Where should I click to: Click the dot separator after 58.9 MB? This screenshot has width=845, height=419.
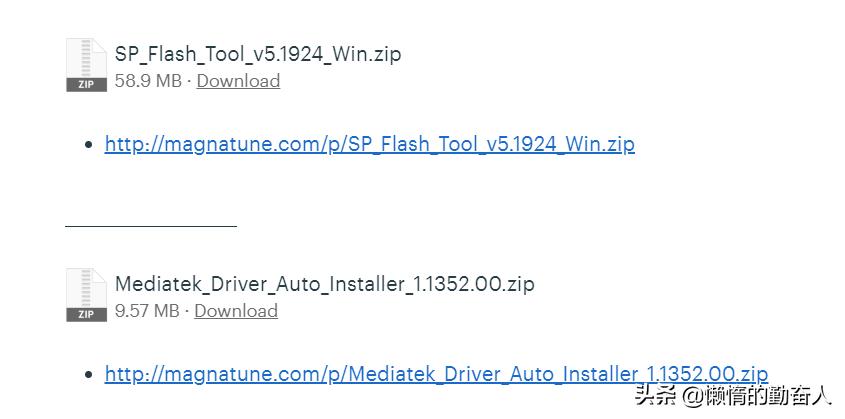point(189,81)
